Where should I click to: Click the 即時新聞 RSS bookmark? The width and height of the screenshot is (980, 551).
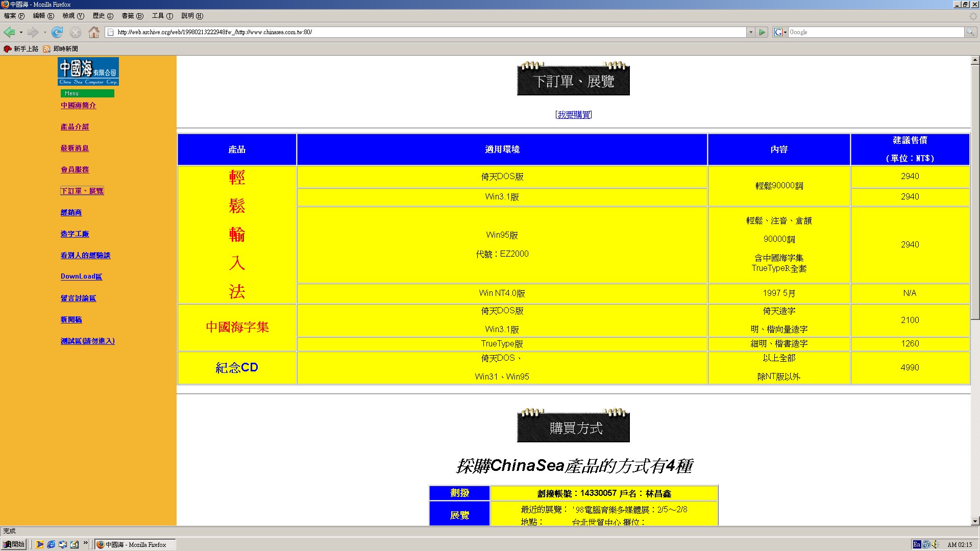point(61,49)
